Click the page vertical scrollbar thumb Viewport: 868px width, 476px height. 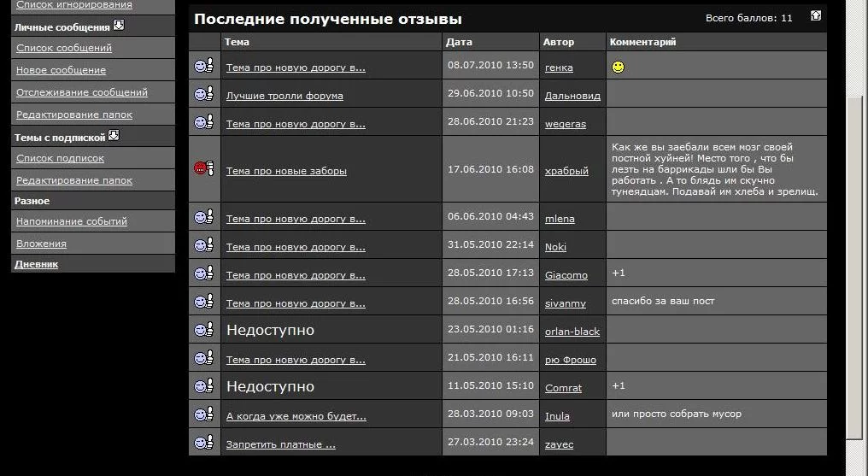[x=854, y=268]
